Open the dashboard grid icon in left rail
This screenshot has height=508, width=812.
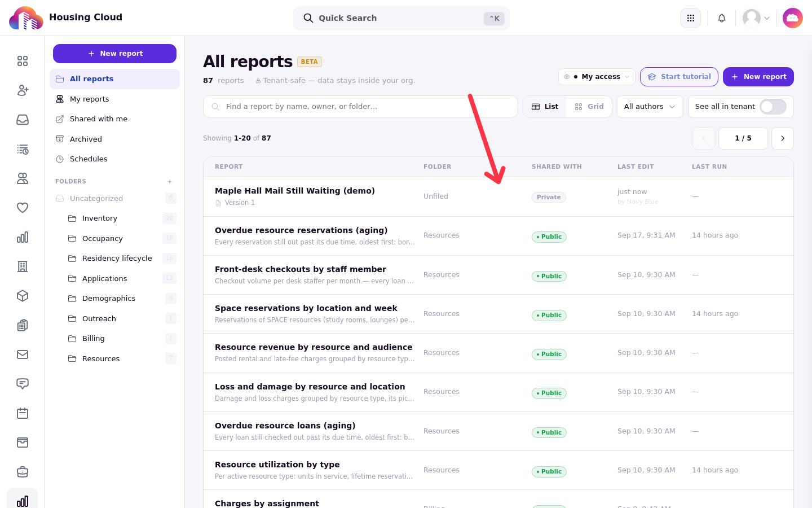(23, 61)
